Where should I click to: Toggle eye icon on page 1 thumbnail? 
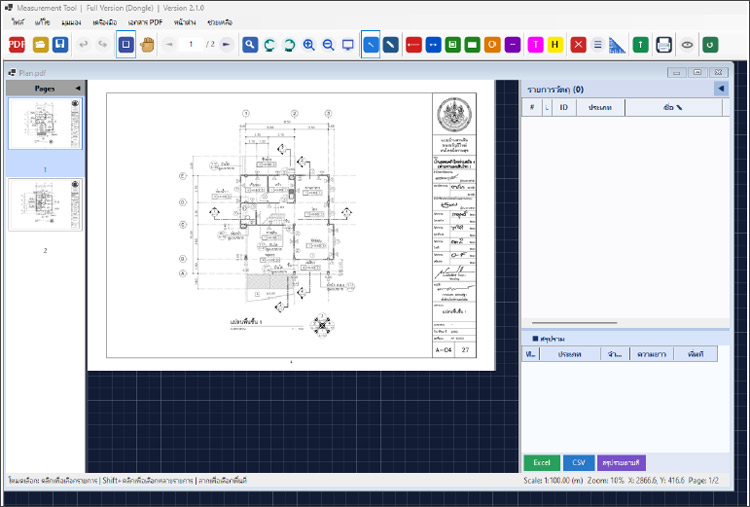pyautogui.click(x=75, y=104)
